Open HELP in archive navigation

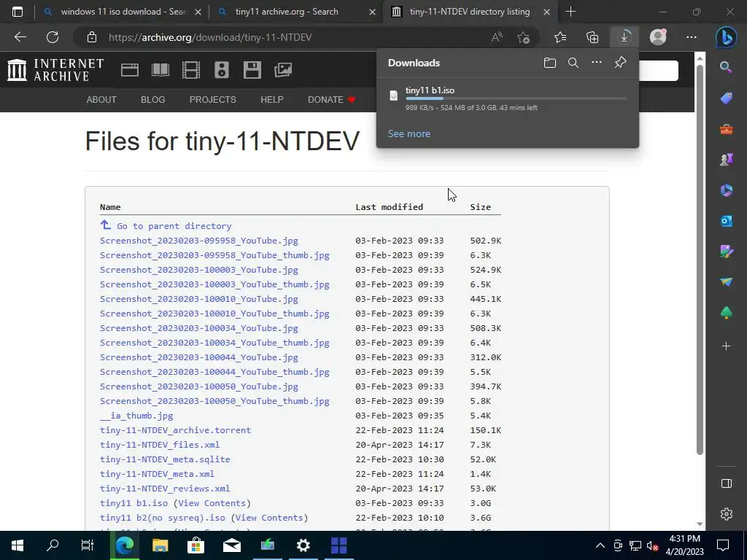[271, 99]
